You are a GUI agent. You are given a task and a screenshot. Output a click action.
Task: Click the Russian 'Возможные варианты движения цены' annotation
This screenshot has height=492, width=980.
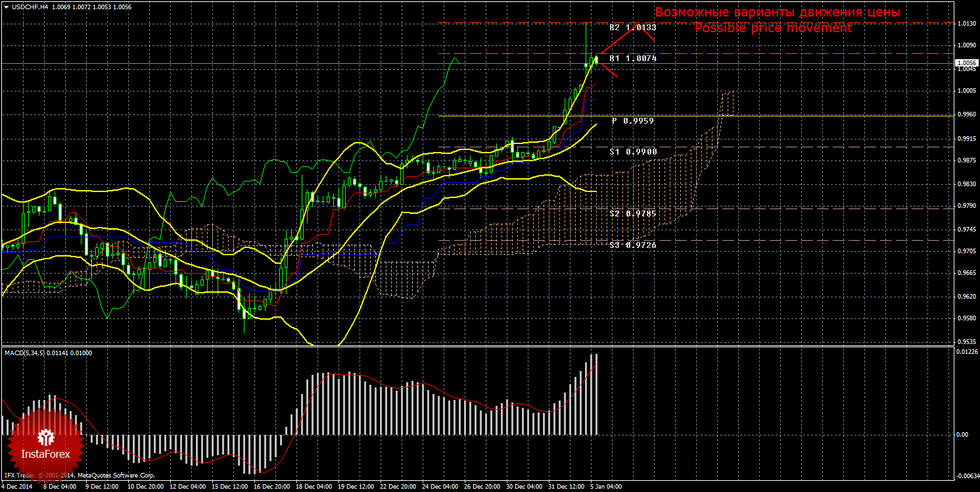pyautogui.click(x=777, y=12)
